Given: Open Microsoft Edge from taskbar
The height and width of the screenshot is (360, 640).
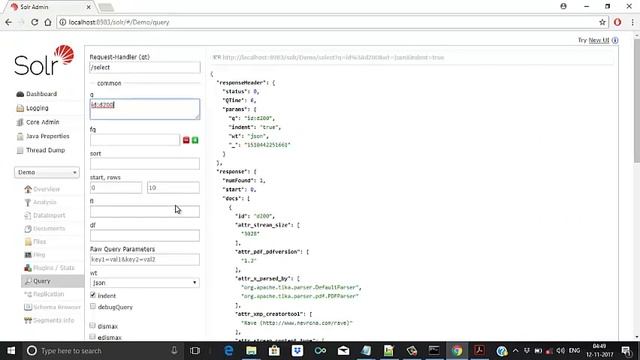Looking at the screenshot, I should click(x=229, y=351).
